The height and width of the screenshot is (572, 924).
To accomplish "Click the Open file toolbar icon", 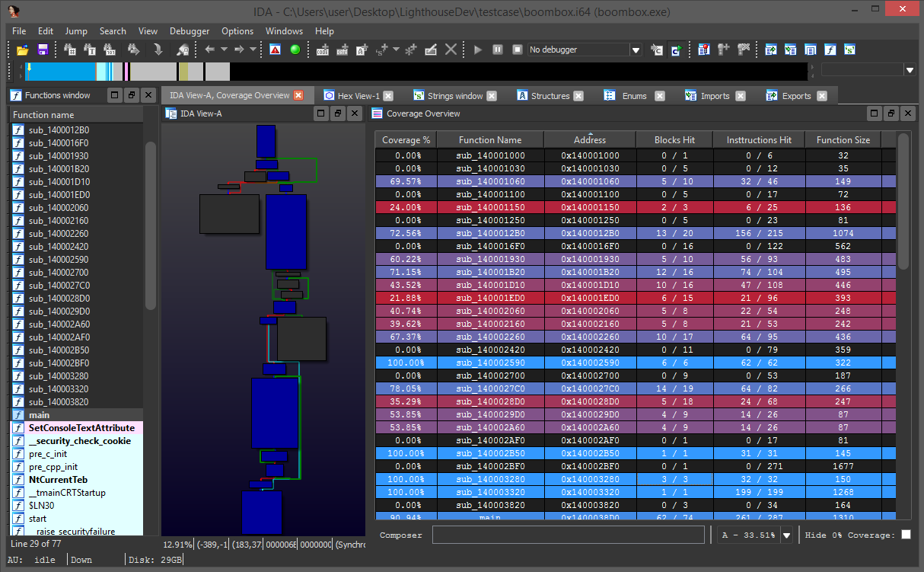I will (23, 50).
